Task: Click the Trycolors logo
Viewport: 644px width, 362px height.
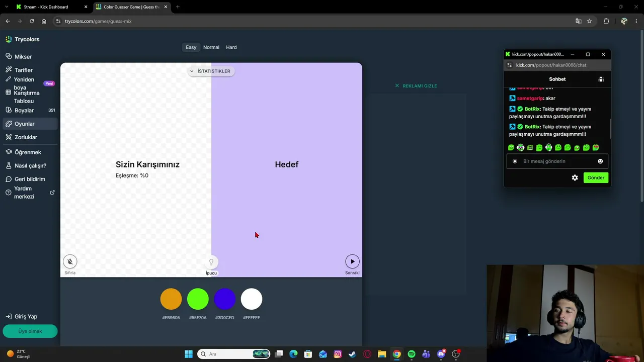Action: pyautogui.click(x=23, y=39)
